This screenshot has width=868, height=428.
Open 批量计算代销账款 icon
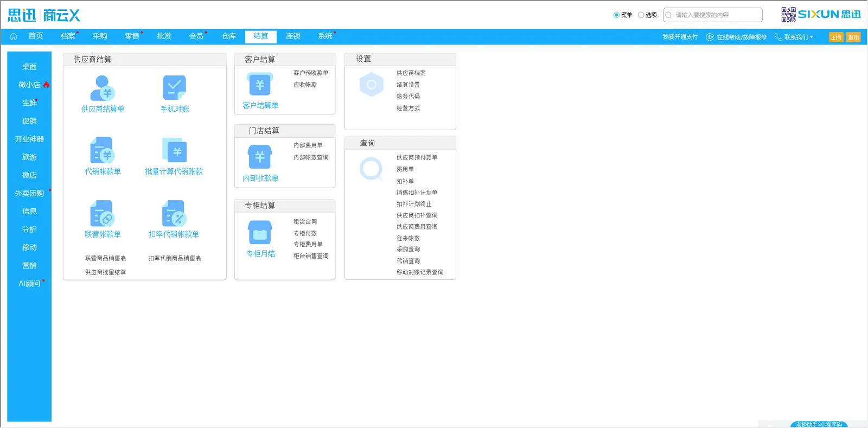[x=174, y=150]
